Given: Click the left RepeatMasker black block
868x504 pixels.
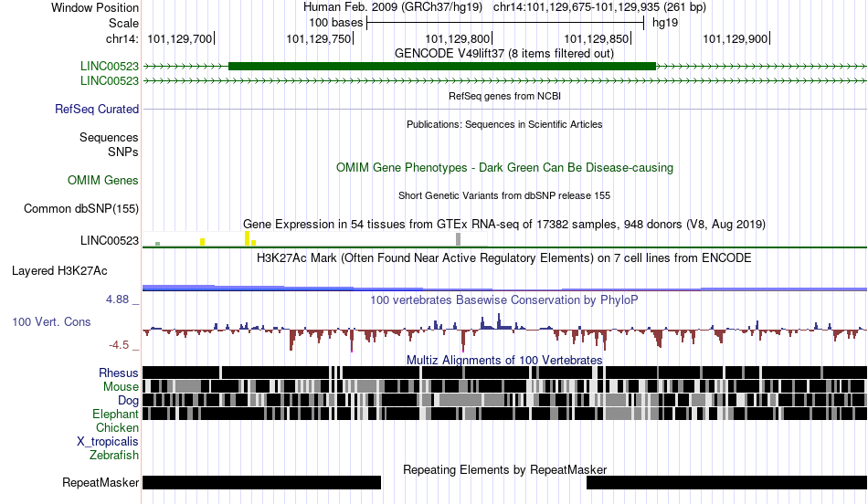Looking at the screenshot, I should point(262,482).
